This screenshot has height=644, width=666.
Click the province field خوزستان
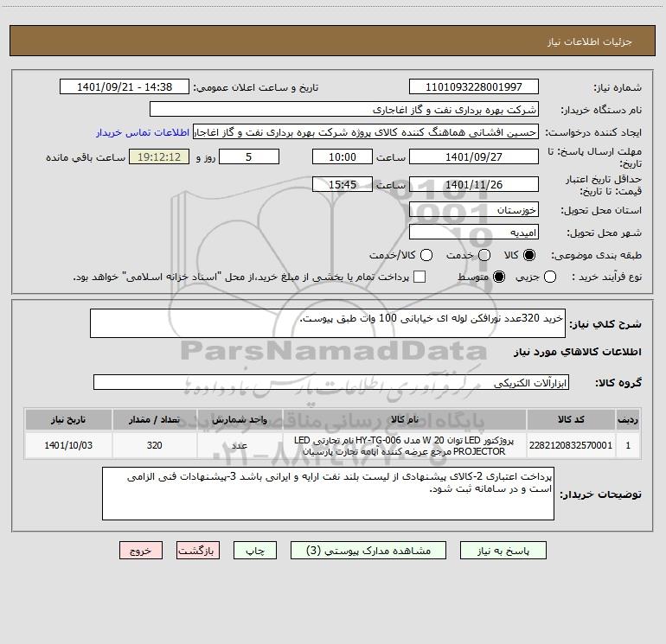[474, 210]
